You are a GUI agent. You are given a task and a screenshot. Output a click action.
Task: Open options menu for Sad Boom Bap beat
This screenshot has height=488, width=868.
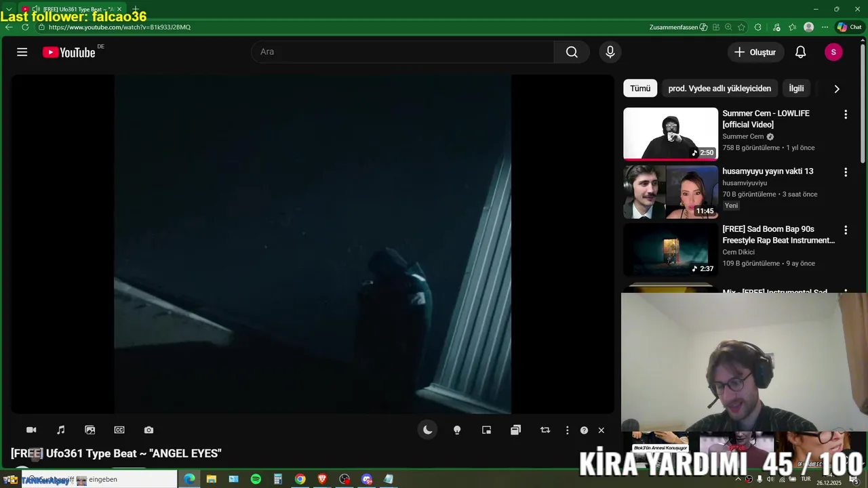[x=846, y=230]
